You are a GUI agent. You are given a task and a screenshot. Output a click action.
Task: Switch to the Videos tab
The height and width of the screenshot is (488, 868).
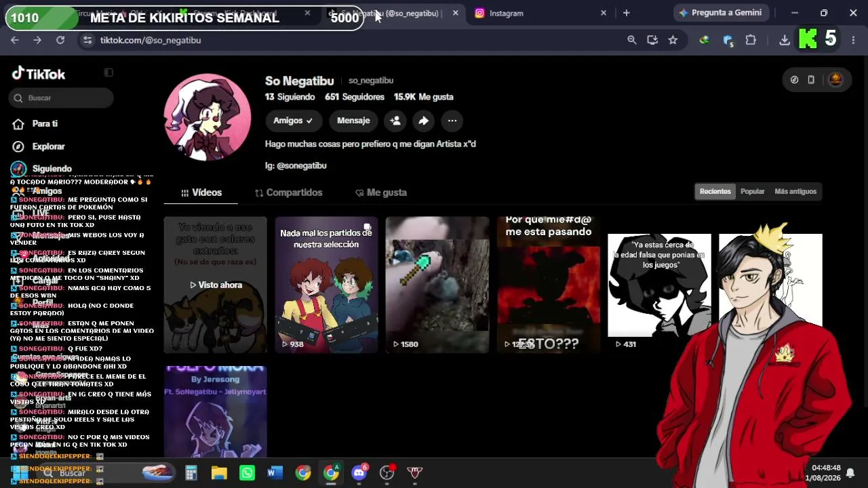[201, 192]
